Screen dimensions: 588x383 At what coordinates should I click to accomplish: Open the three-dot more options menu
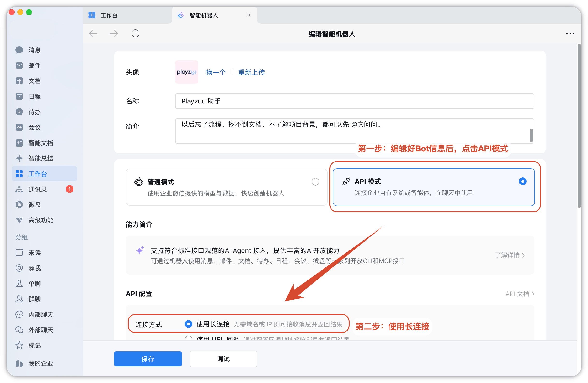point(570,34)
